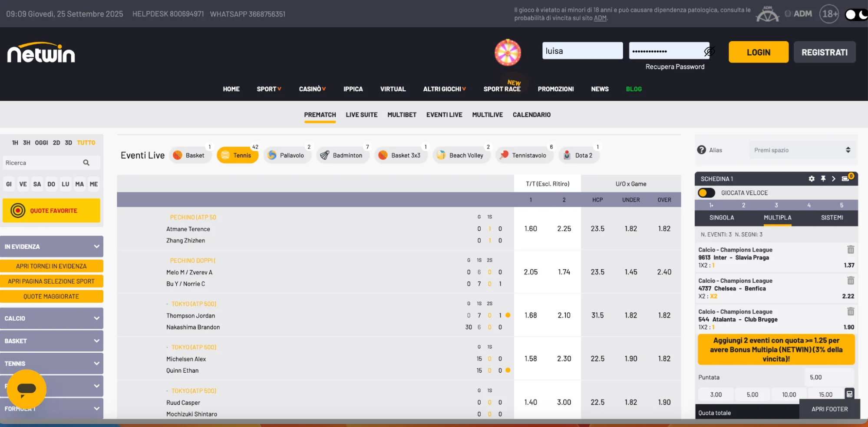Toggle password visibility eye

coord(709,52)
